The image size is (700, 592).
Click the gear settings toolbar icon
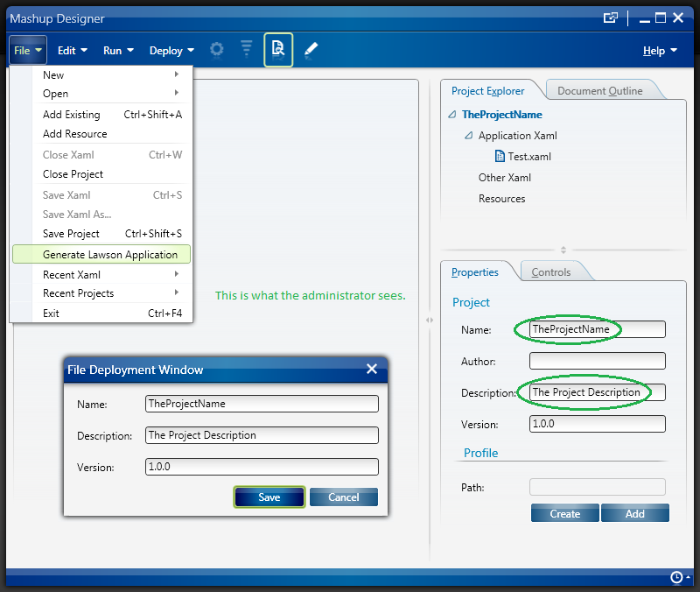pos(217,50)
